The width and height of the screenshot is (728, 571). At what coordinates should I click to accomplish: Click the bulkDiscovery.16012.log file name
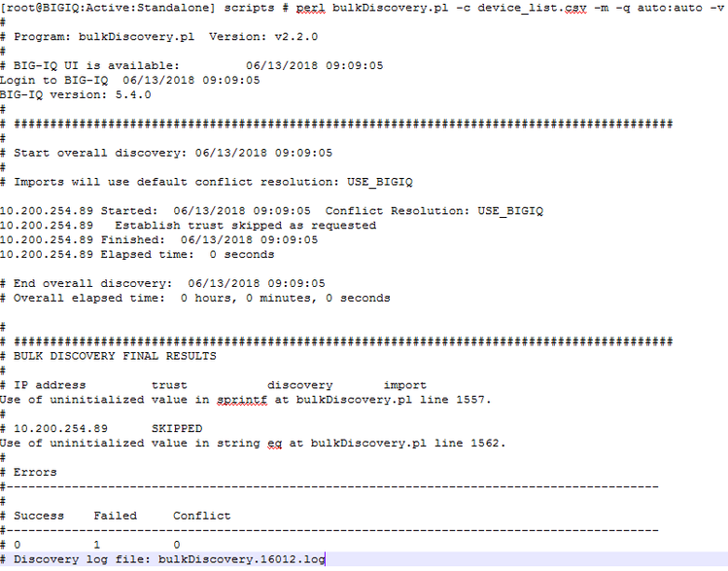[241, 559]
